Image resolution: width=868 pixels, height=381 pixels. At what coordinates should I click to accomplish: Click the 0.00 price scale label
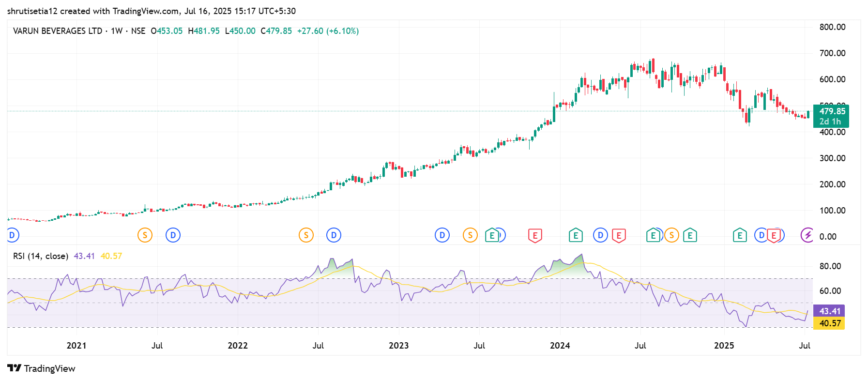coord(828,237)
